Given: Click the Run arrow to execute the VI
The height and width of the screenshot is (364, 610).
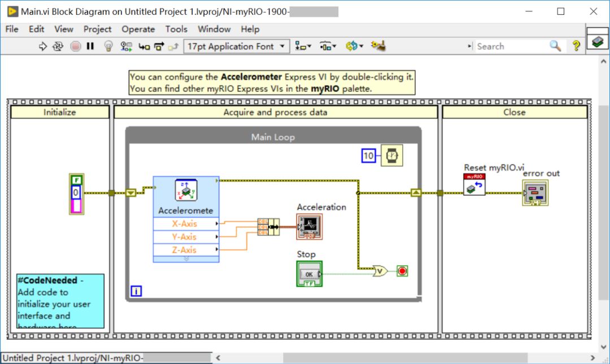Looking at the screenshot, I should (x=42, y=46).
